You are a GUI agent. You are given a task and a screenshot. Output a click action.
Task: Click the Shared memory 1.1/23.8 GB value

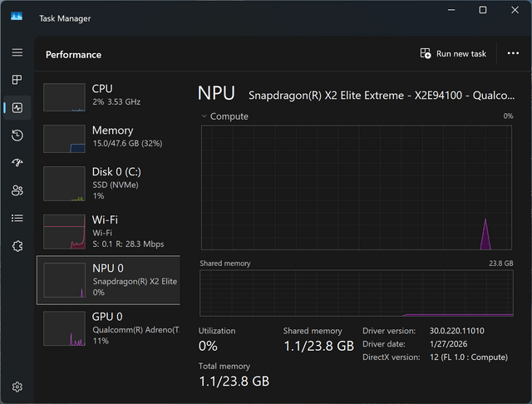click(x=318, y=346)
